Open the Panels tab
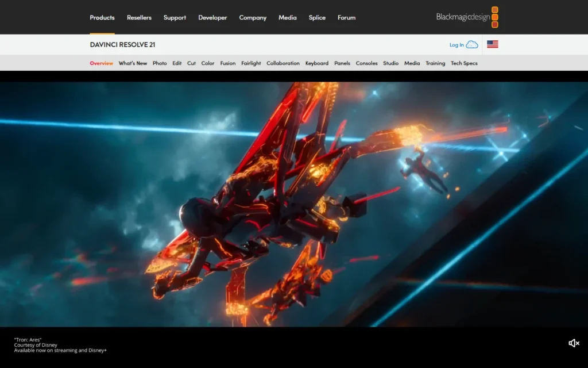This screenshot has width=588, height=368. pyautogui.click(x=342, y=63)
